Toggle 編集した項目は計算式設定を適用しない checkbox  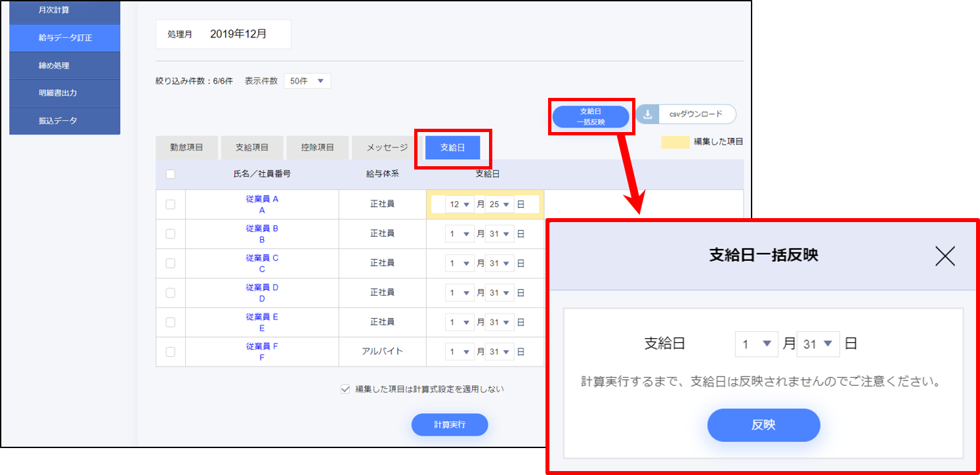(345, 389)
